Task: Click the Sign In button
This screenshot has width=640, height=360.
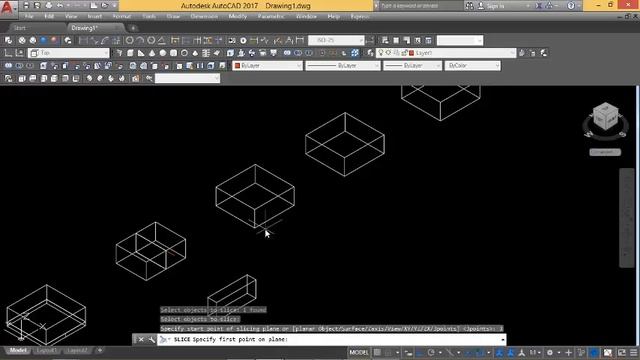Action: (x=492, y=6)
